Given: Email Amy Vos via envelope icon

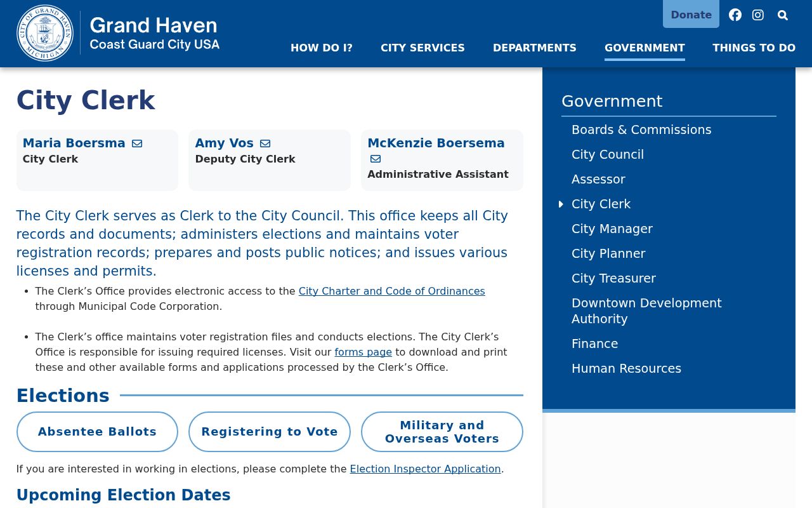Looking at the screenshot, I should click(x=265, y=144).
